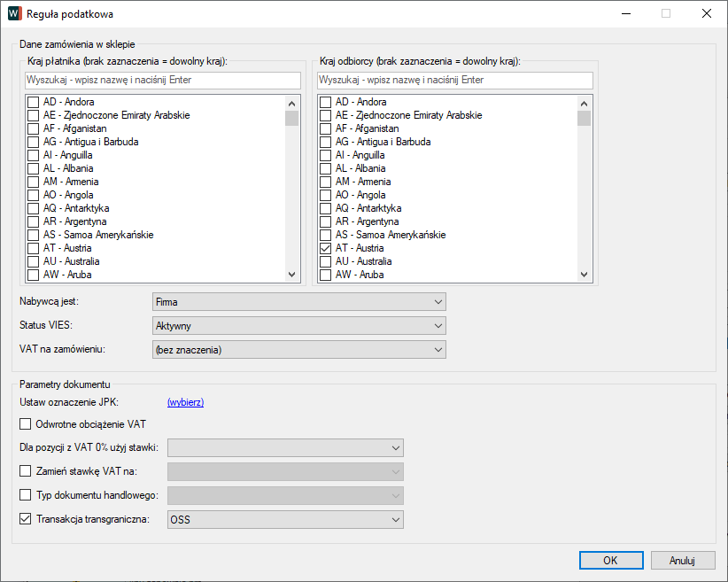
Task: Disable Transakcja transgraniczna checkbox
Action: coord(26,519)
